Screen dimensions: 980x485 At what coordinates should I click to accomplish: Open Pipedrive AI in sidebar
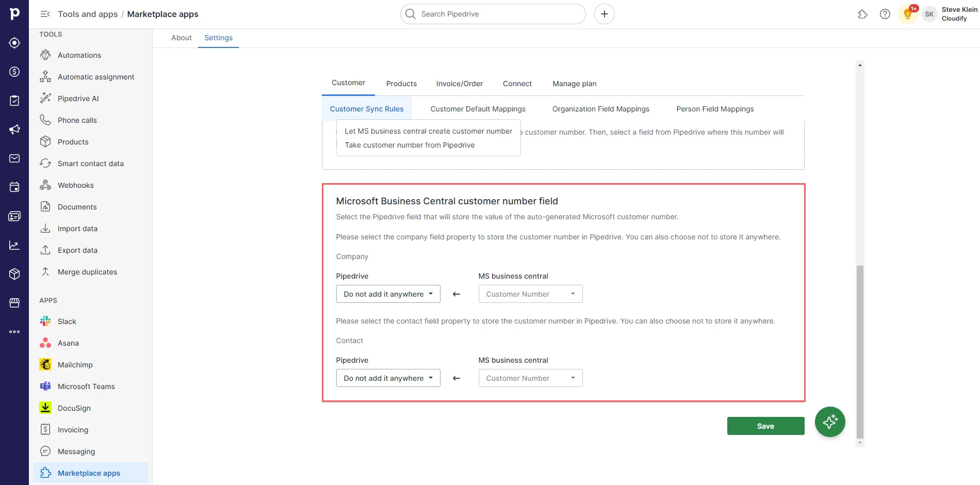click(91, 99)
